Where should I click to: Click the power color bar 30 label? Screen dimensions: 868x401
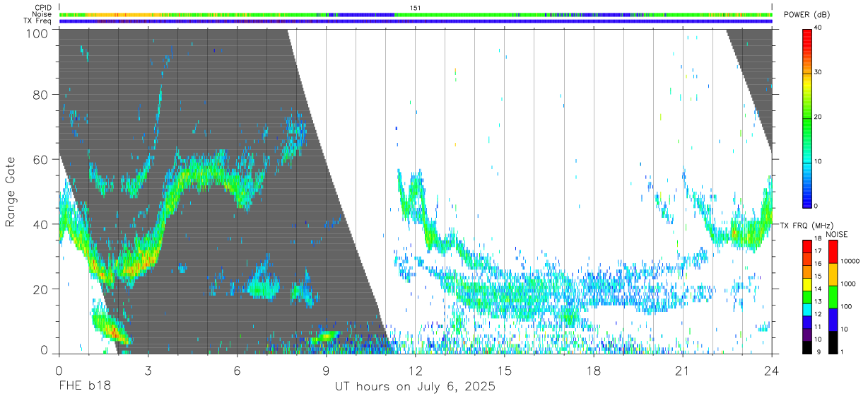[x=816, y=72]
